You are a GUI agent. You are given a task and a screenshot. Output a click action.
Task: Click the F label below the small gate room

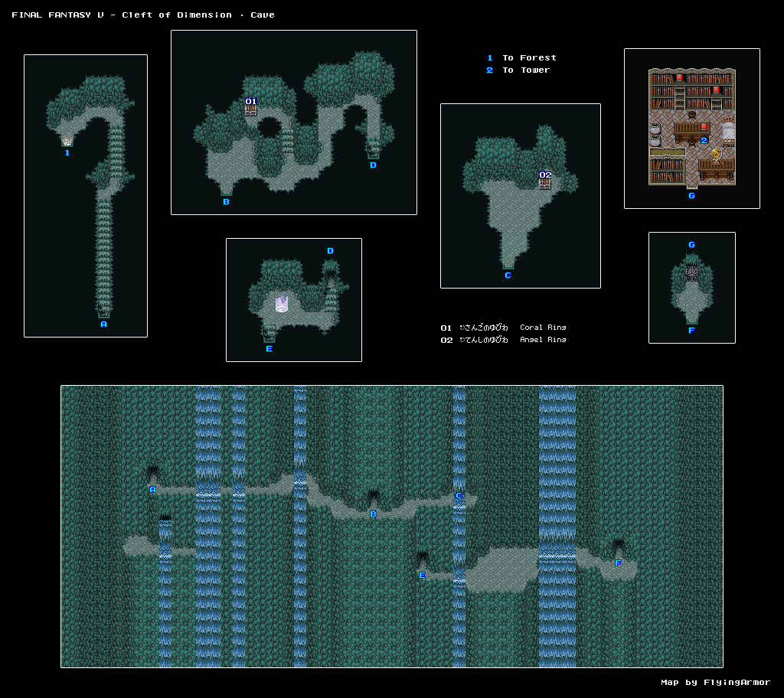(691, 330)
